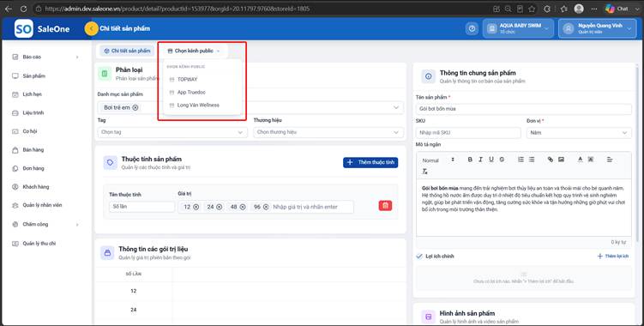Remove the Bơi trẻ em category tag
The image size is (644, 326).
135,107
